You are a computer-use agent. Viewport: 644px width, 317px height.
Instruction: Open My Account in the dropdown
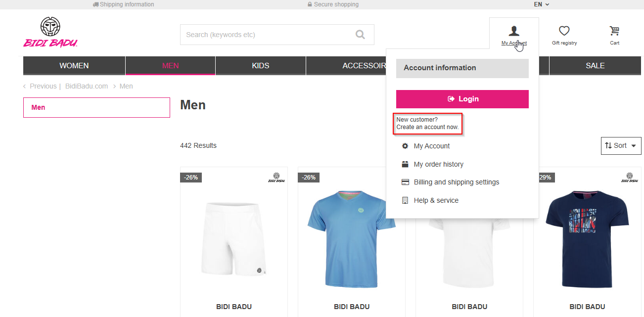(x=432, y=146)
